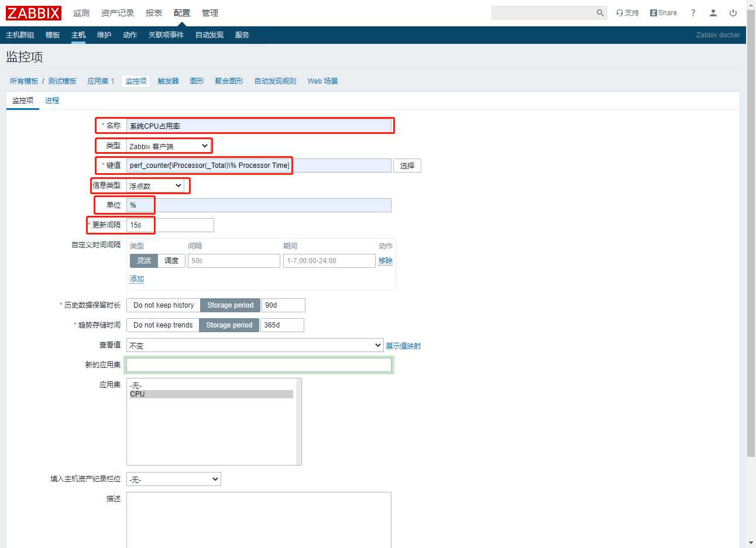
Task: Go to 模板 submenu
Action: [x=53, y=35]
